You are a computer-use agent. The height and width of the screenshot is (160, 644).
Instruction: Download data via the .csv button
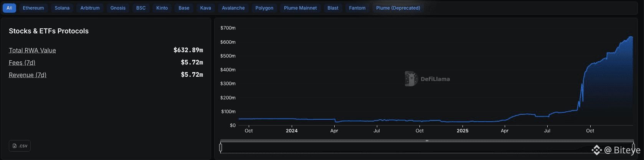click(20, 146)
